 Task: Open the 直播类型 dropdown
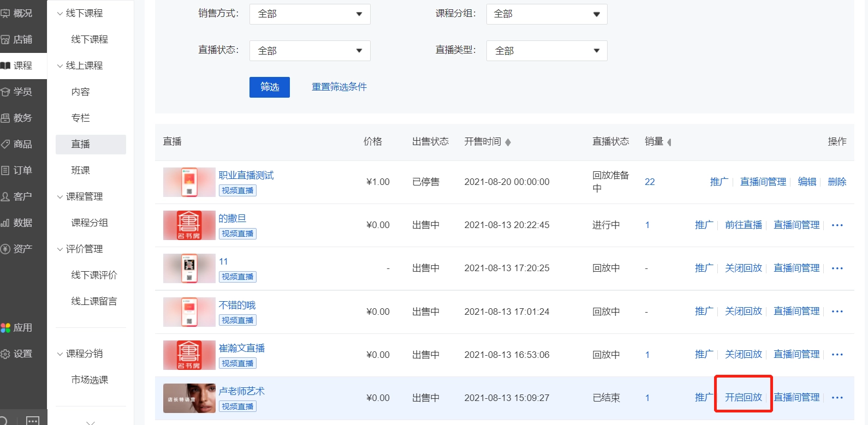546,51
